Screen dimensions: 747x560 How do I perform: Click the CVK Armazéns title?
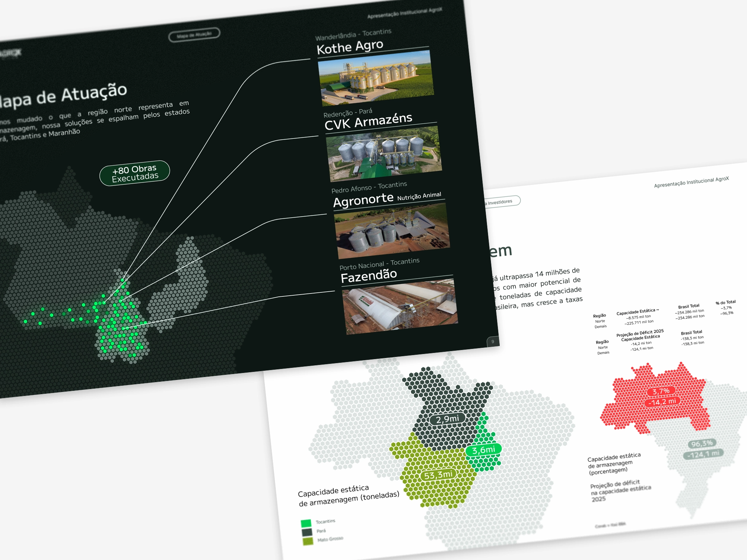pyautogui.click(x=368, y=121)
